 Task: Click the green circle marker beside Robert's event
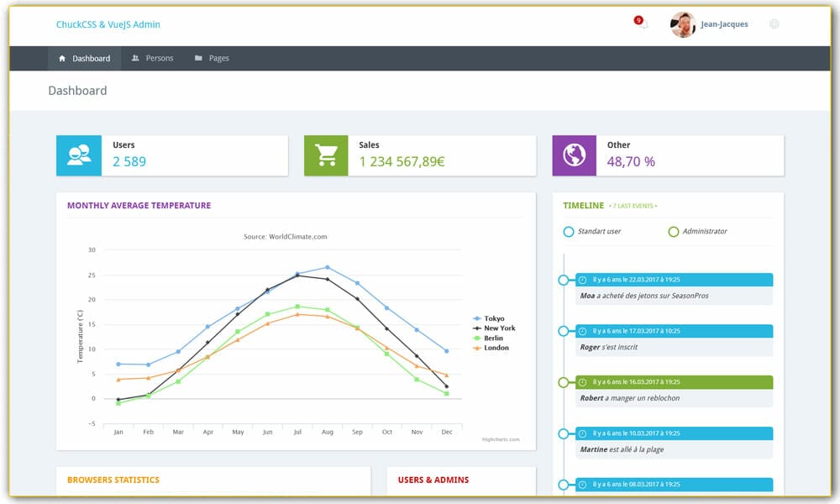coord(564,382)
